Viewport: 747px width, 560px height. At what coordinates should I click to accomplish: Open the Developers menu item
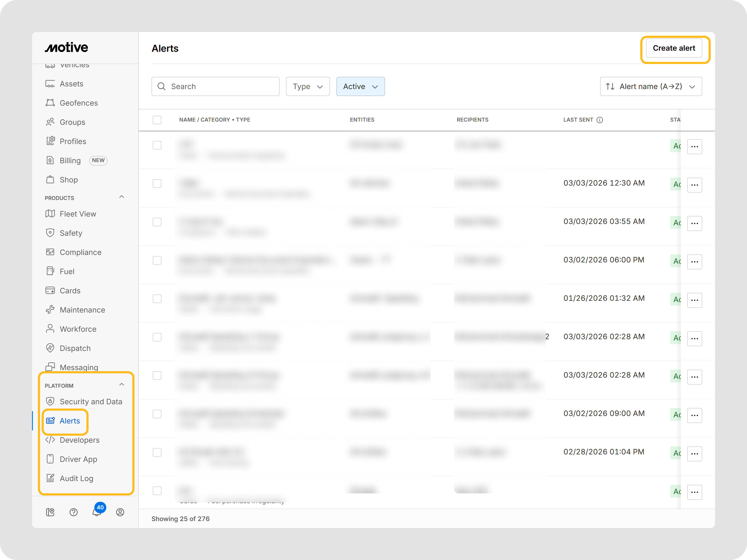(x=79, y=440)
